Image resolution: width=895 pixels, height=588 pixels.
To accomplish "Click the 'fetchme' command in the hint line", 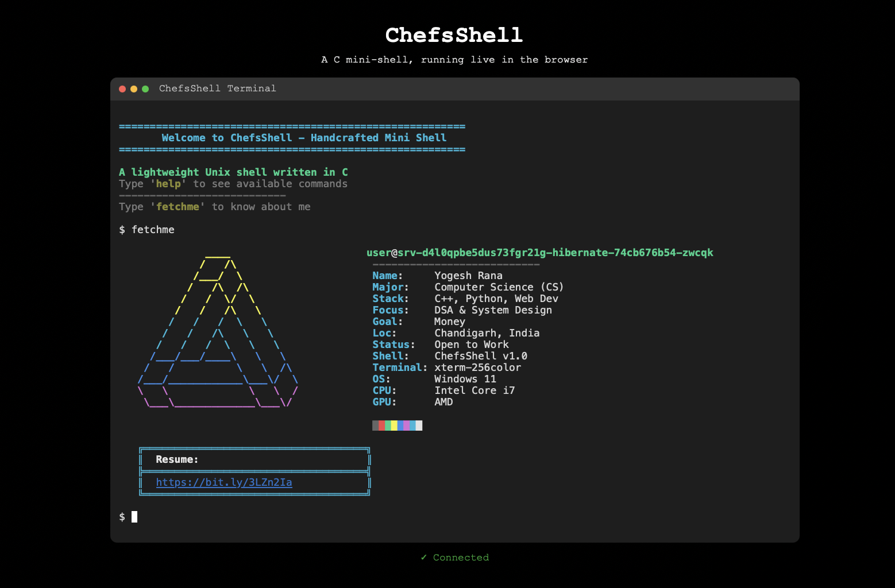I will pos(178,207).
